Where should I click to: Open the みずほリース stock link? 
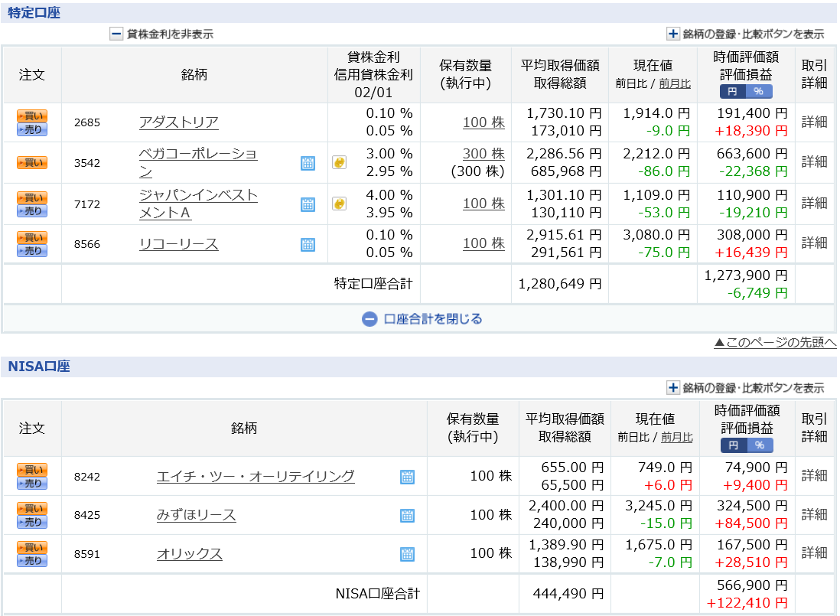pyautogui.click(x=196, y=515)
